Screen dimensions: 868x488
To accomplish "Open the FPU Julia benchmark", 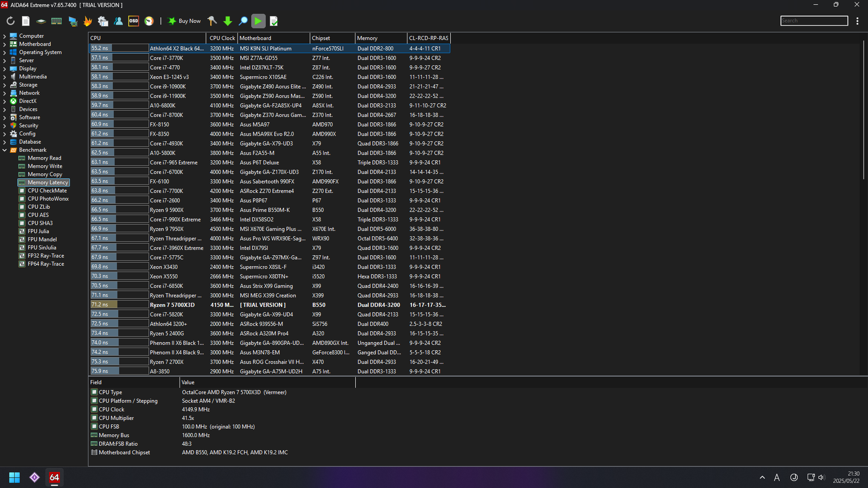I will [x=38, y=231].
